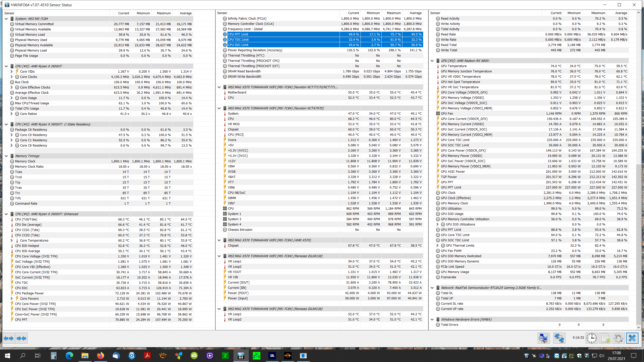Viewport: 644px width, 362px height.
Task: Collapse the Memory Timings group
Action: coord(6,156)
